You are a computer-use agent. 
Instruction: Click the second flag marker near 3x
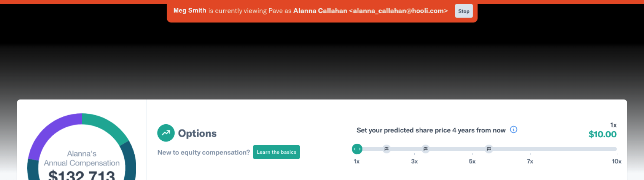coord(425,149)
